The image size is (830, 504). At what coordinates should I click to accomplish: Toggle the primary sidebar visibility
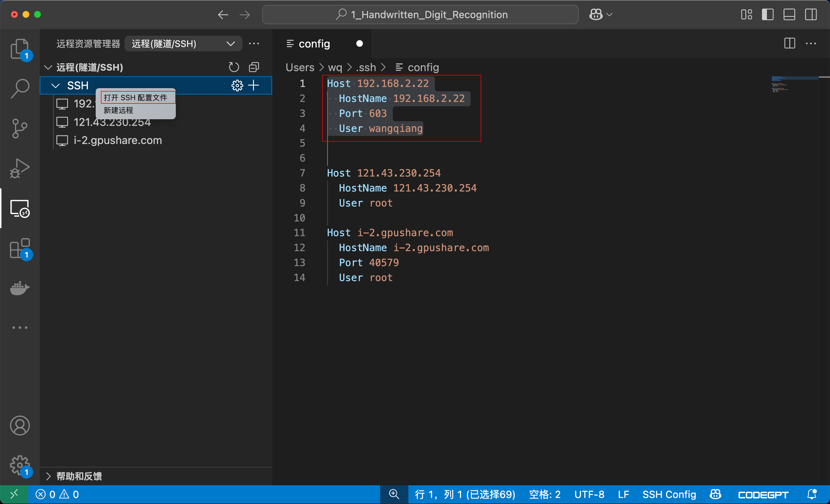(x=768, y=14)
